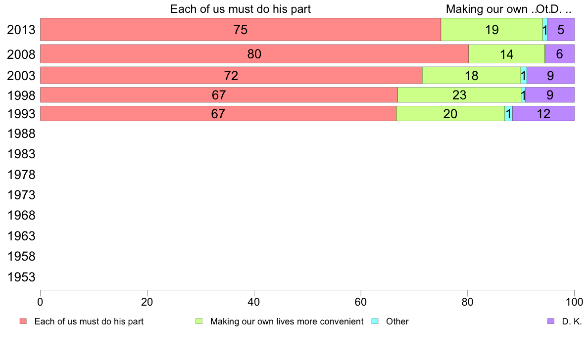Image resolution: width=588 pixels, height=364 pixels.
Task: Click the x-axis tick label 60
Action: (x=361, y=302)
